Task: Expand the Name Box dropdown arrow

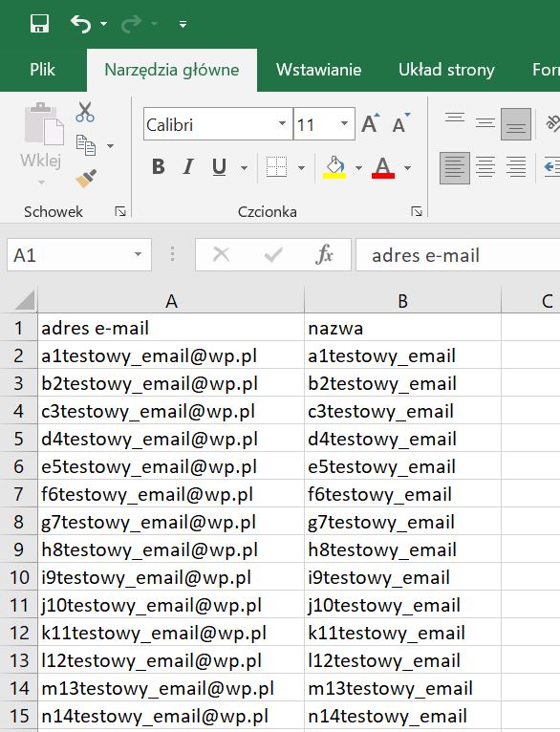Action: point(138,254)
